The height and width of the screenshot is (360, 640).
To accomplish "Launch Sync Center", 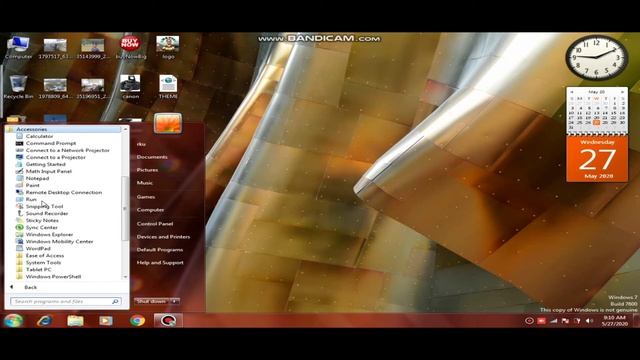I will pos(42,227).
